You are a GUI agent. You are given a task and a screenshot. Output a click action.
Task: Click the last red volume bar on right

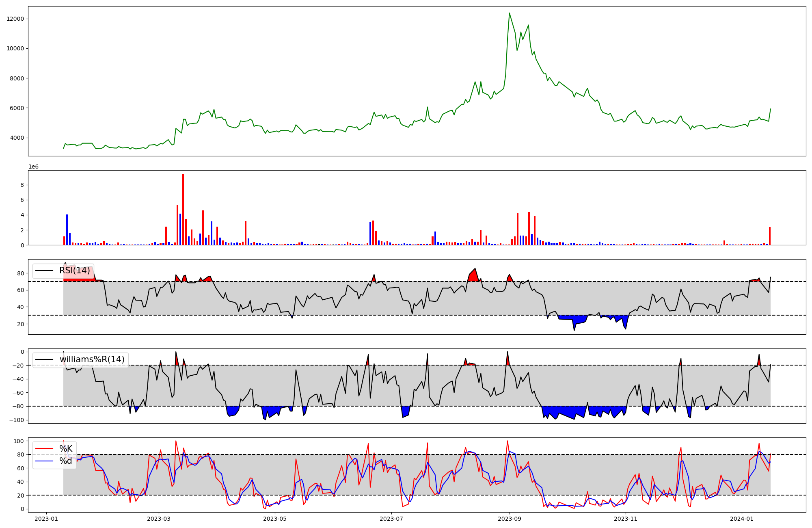(x=769, y=236)
